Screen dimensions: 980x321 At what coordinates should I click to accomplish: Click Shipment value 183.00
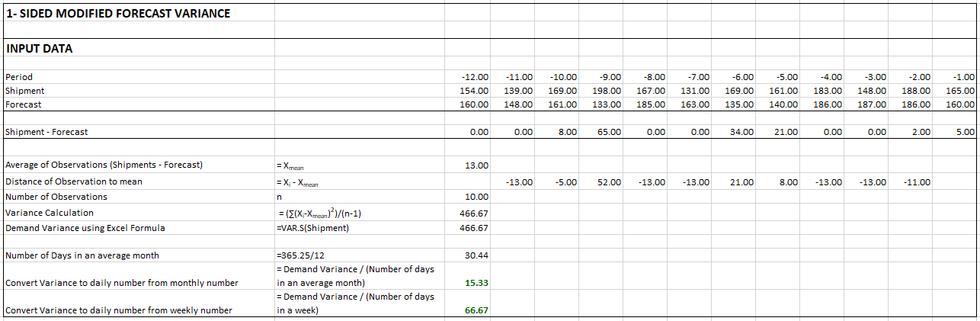821,91
